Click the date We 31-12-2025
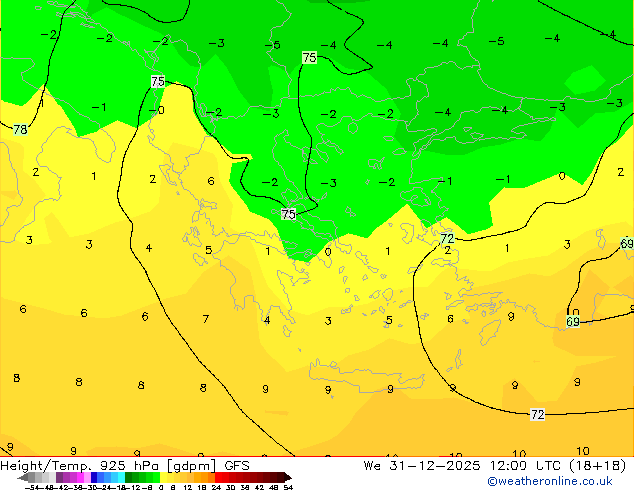 tap(422, 466)
